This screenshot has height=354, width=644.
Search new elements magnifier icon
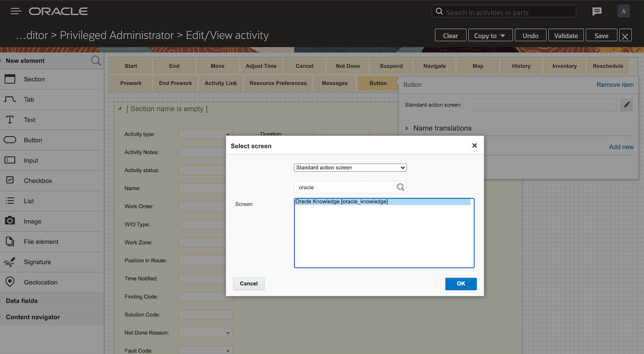(x=96, y=61)
